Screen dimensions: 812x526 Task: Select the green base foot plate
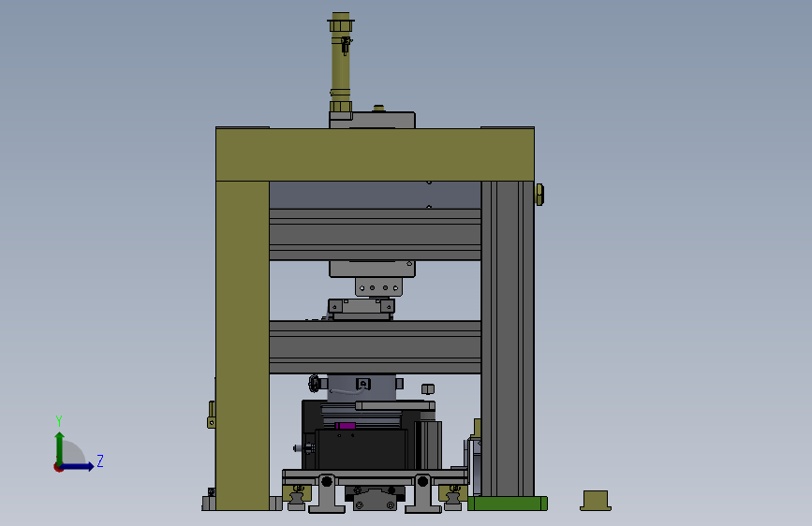click(508, 504)
